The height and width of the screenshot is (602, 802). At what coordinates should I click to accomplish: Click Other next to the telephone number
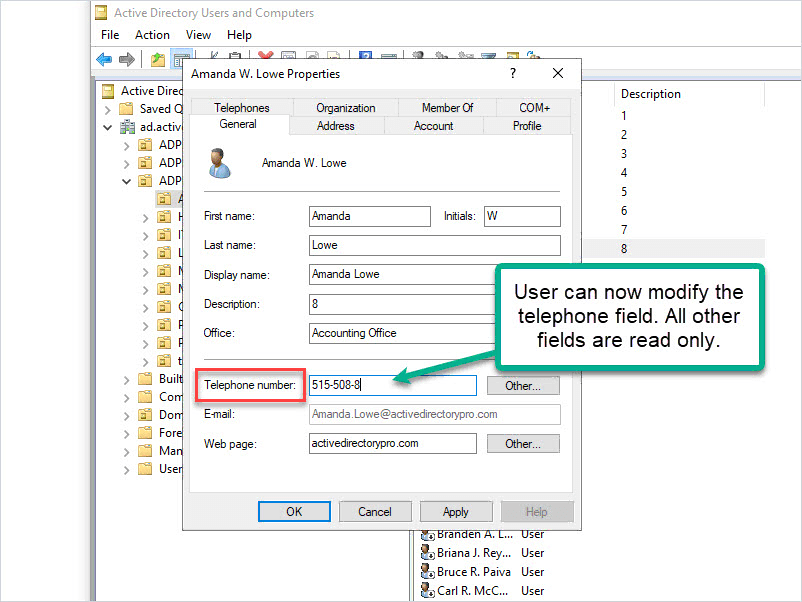[523, 385]
